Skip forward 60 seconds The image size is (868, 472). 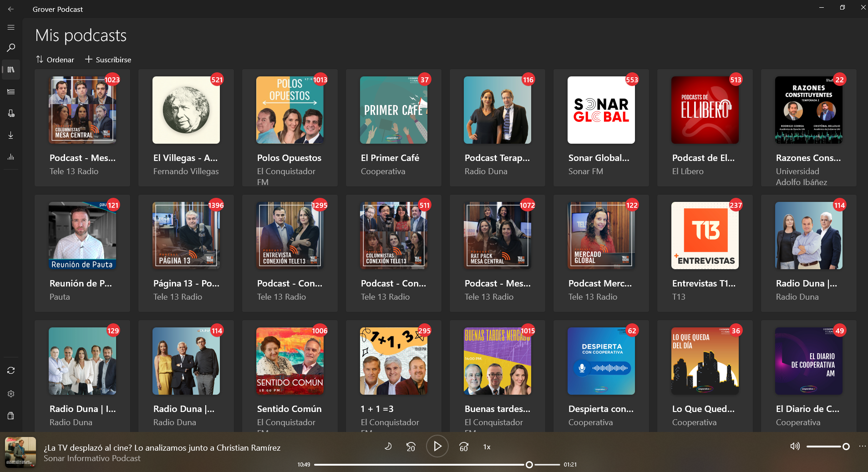(x=464, y=447)
